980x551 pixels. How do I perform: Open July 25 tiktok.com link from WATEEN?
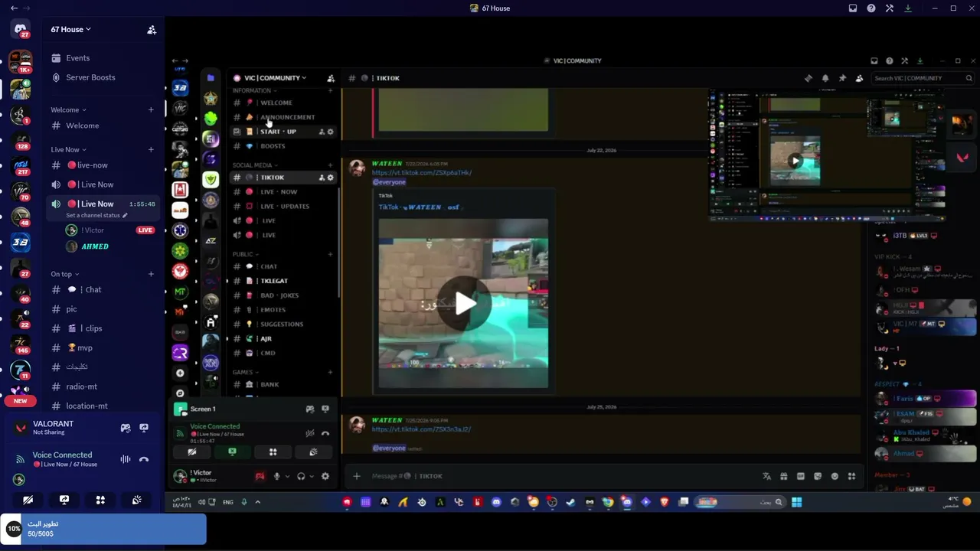coord(421,429)
